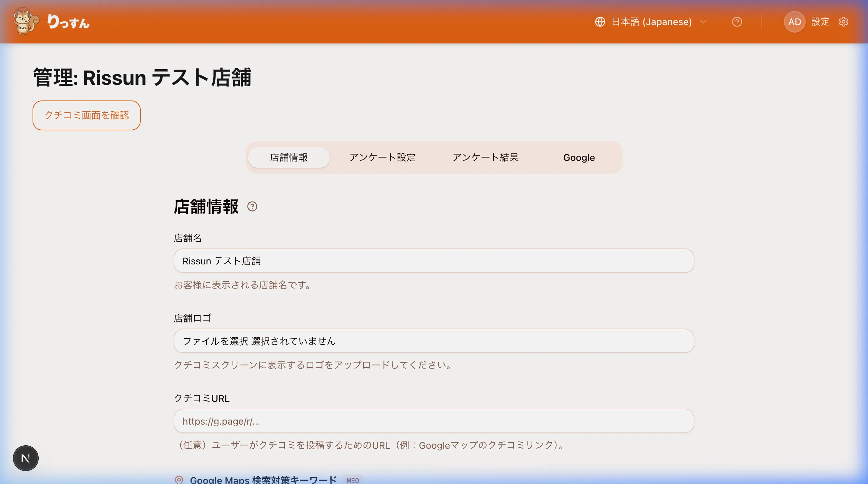The image size is (868, 484).
Task: Click the 店舗名 label
Action: [188, 238]
